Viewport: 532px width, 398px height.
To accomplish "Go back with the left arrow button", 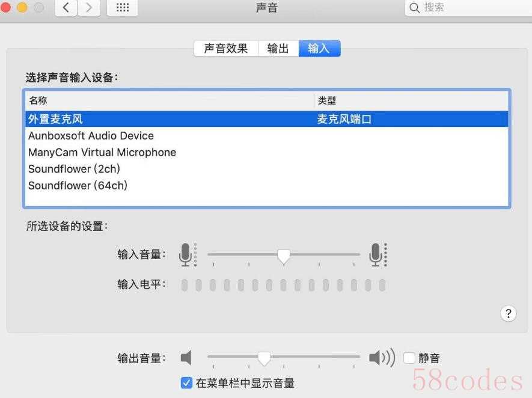I will pos(66,7).
